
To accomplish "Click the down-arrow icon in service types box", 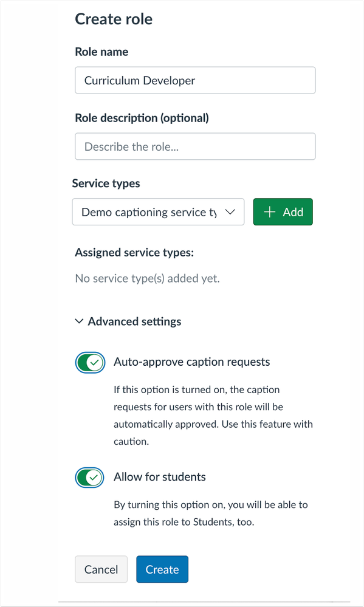I will (x=230, y=212).
